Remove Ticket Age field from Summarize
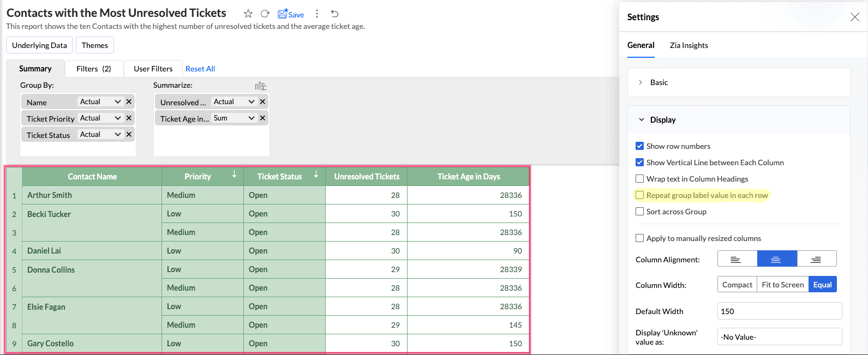The height and width of the screenshot is (355, 868). tap(262, 118)
